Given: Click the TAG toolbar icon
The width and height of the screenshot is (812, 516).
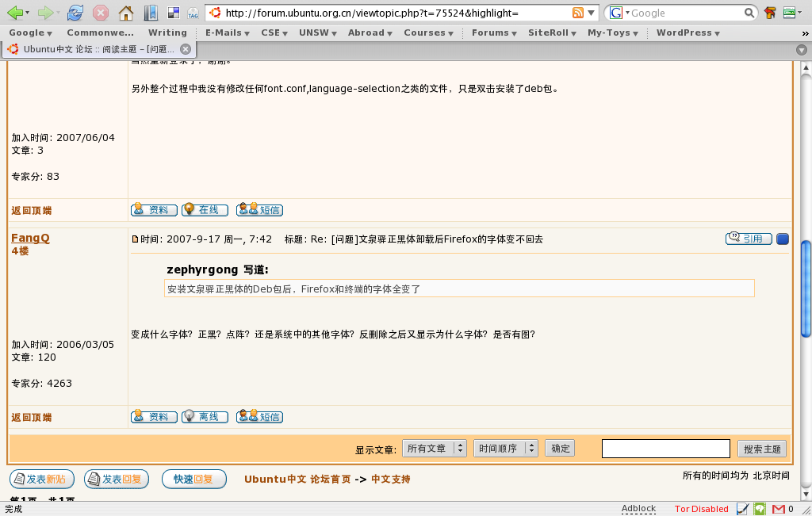Looking at the screenshot, I should 193,13.
